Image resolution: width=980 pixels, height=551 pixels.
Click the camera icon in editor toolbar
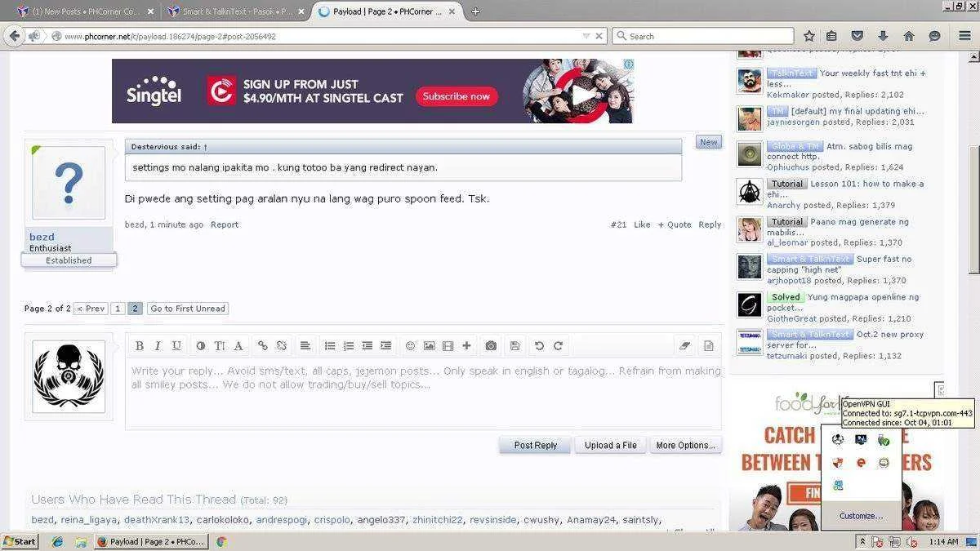[x=491, y=346]
